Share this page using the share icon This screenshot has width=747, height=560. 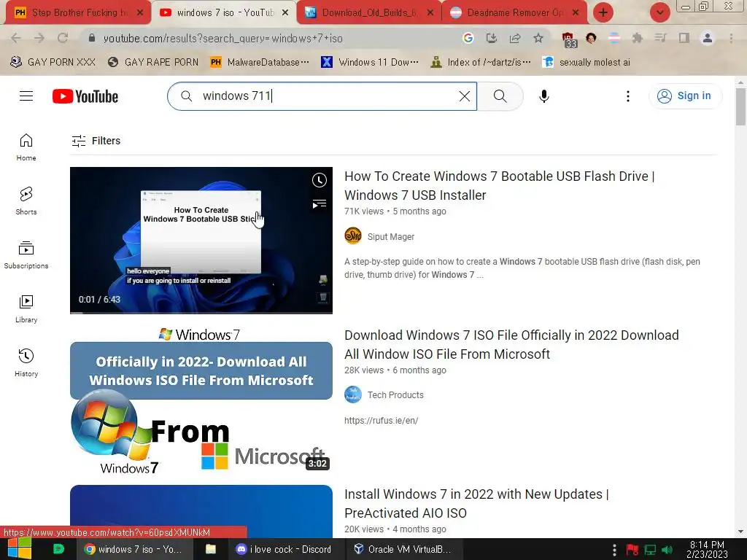coord(514,38)
